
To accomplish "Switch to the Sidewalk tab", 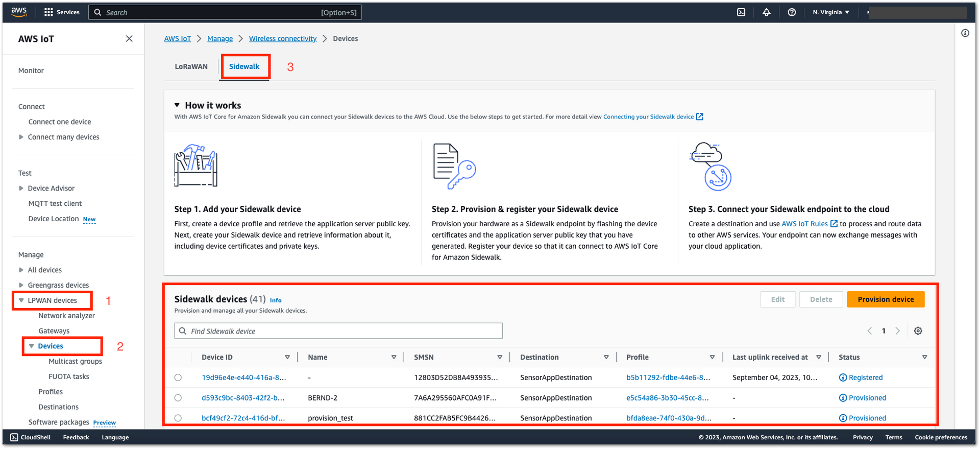I will (244, 66).
